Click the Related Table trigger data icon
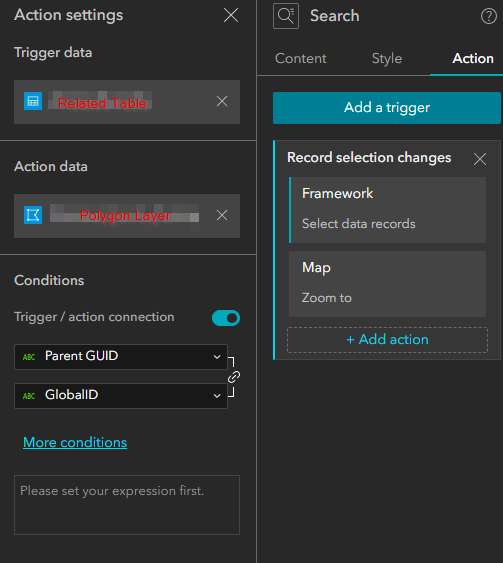 (x=33, y=101)
